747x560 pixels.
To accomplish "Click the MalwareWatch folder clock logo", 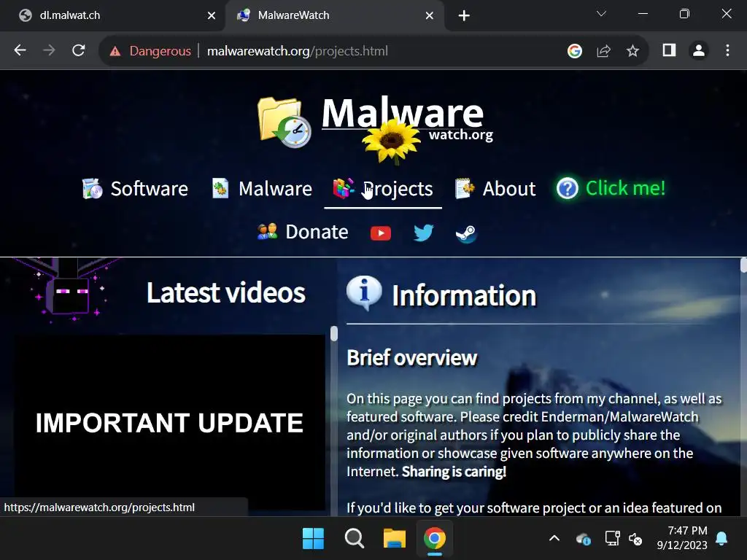I will coord(285,122).
